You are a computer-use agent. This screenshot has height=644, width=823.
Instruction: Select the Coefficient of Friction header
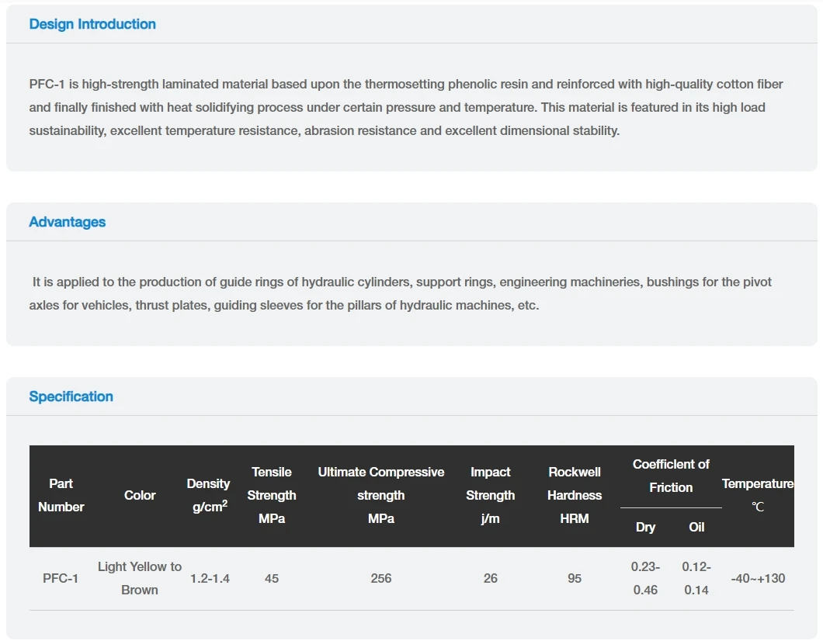[x=671, y=476]
